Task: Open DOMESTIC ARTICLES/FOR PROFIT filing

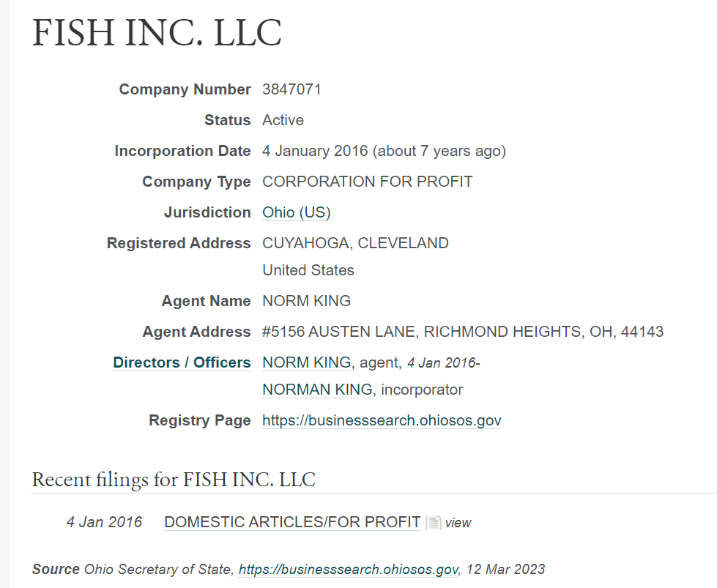Action: pyautogui.click(x=292, y=522)
